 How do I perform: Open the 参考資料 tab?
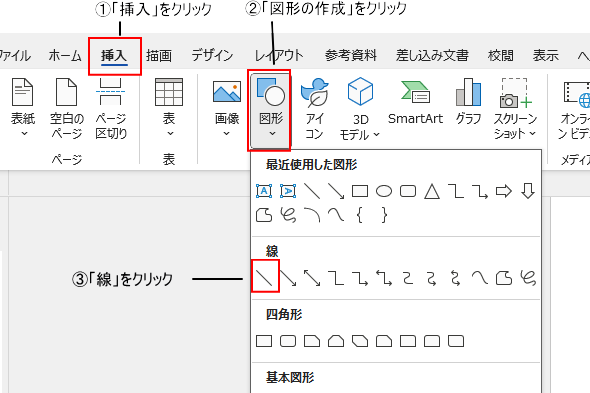pyautogui.click(x=351, y=56)
